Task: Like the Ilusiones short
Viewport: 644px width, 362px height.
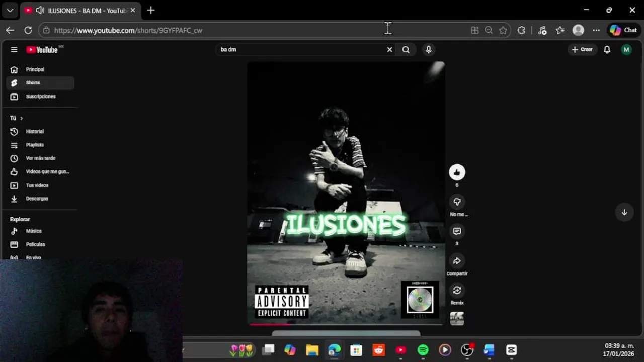Action: (x=457, y=172)
